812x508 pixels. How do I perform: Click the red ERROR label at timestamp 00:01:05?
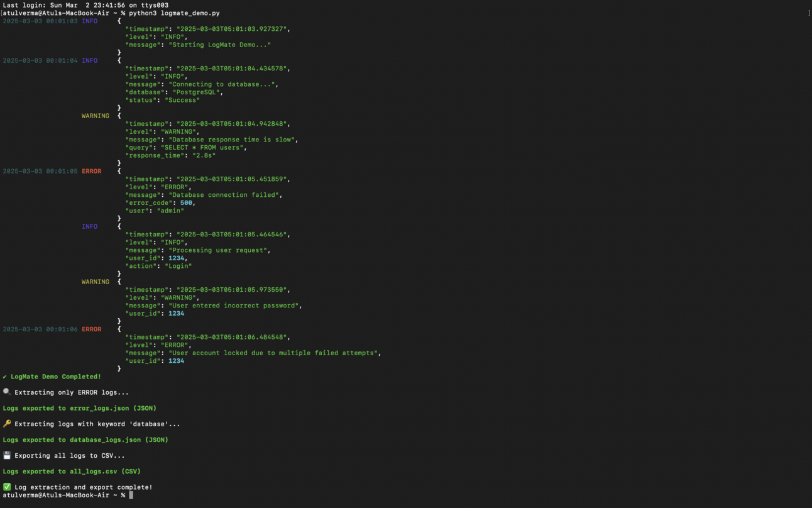[91, 170]
